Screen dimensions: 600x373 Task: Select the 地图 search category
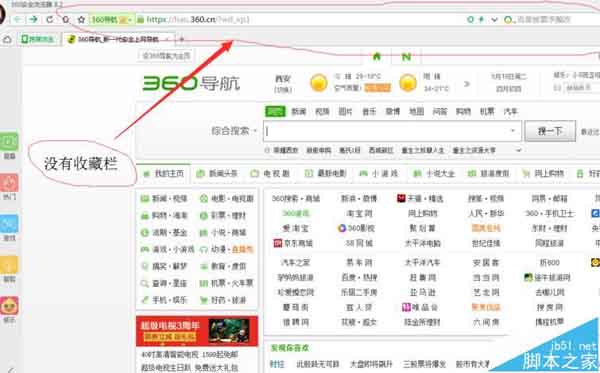click(x=416, y=111)
